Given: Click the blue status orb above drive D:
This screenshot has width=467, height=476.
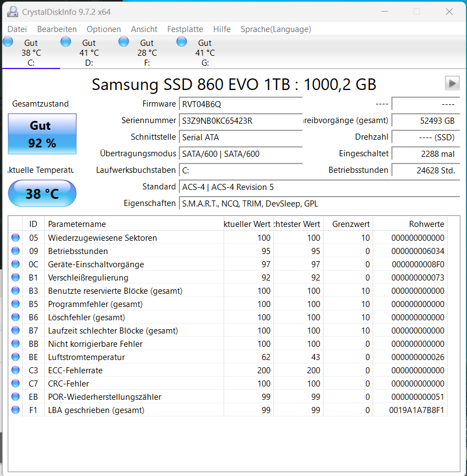Looking at the screenshot, I should pos(66,41).
